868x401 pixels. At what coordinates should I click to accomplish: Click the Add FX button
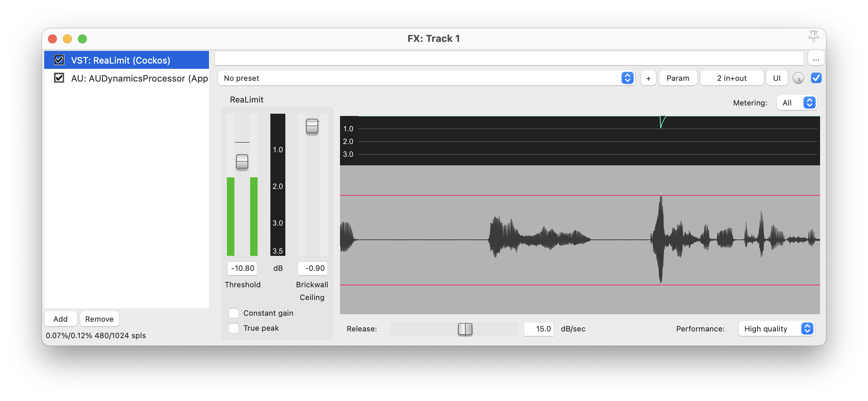61,319
